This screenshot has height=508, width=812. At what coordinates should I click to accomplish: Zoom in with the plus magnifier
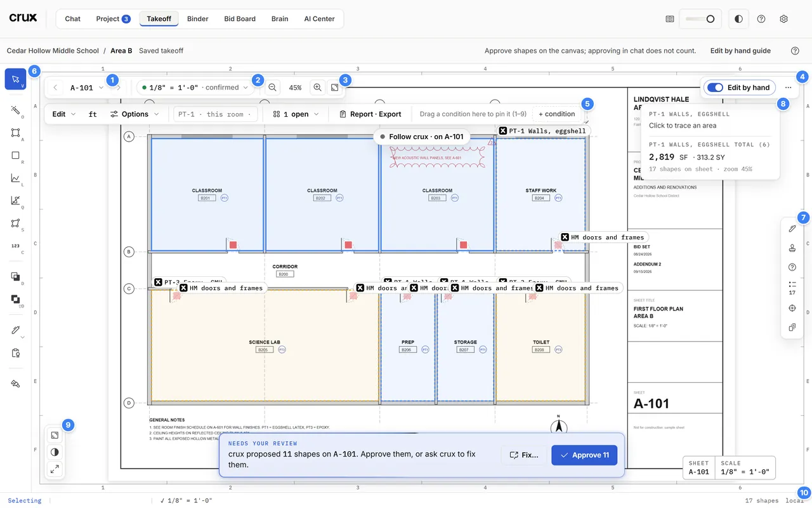[318, 88]
